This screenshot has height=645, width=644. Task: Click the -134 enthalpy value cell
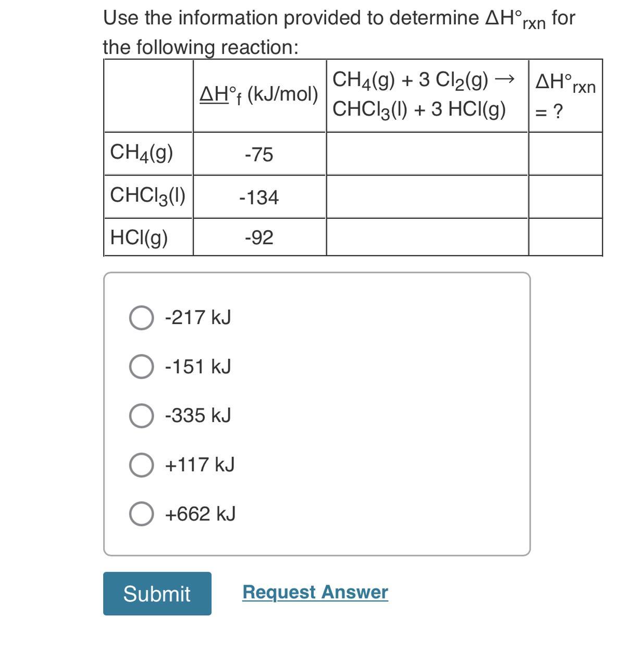tap(259, 196)
